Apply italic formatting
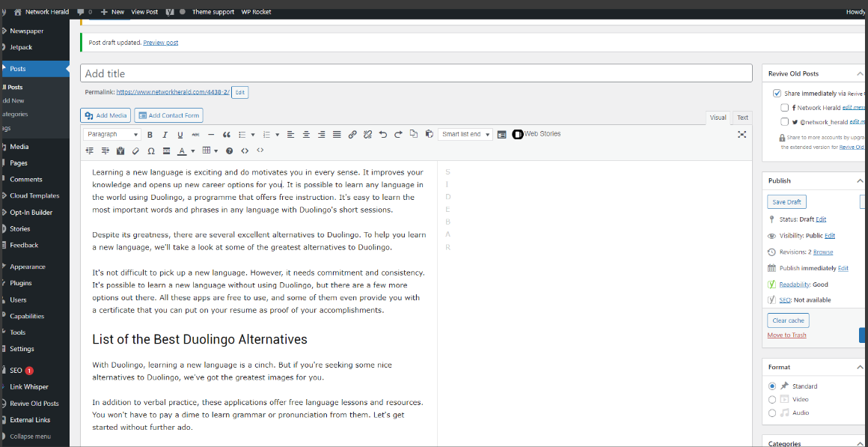Image resolution: width=868 pixels, height=447 pixels. tap(165, 134)
